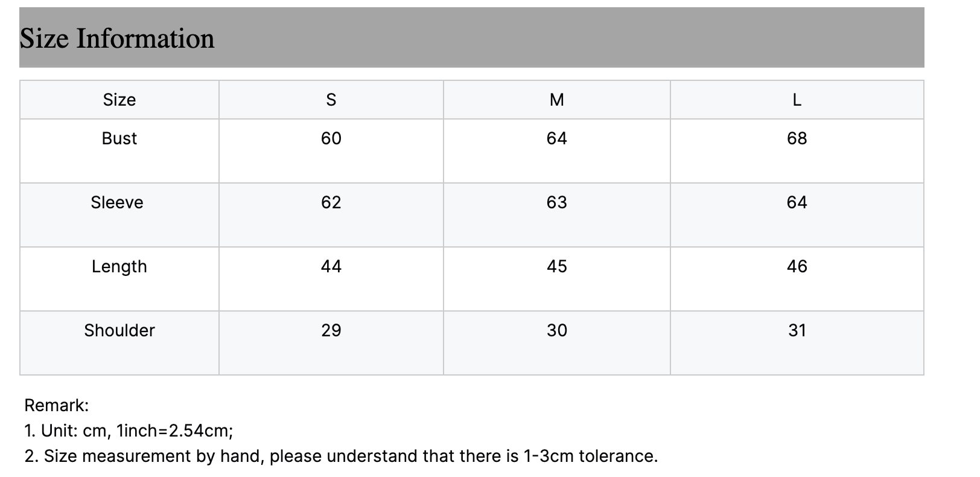
Task: Click the tolerance remark about hand measurement
Action: (341, 456)
